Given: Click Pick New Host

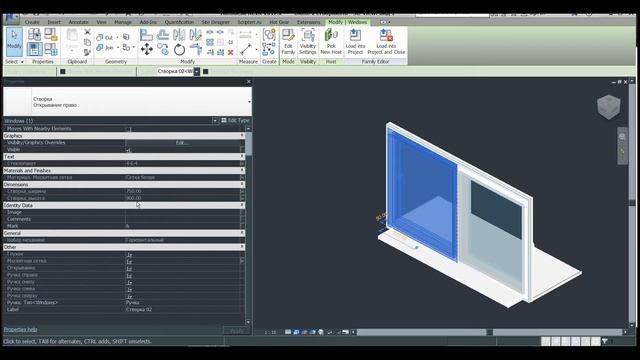Looking at the screenshot, I should pyautogui.click(x=331, y=42).
